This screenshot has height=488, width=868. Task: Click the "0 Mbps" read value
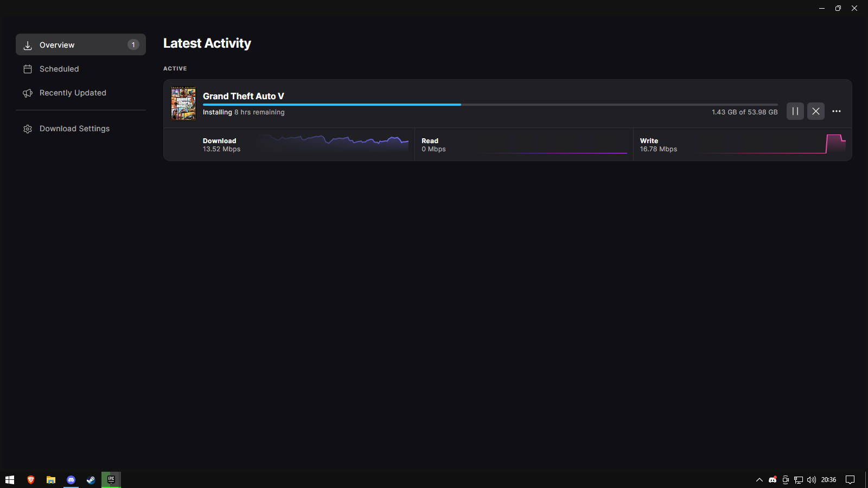tap(433, 149)
